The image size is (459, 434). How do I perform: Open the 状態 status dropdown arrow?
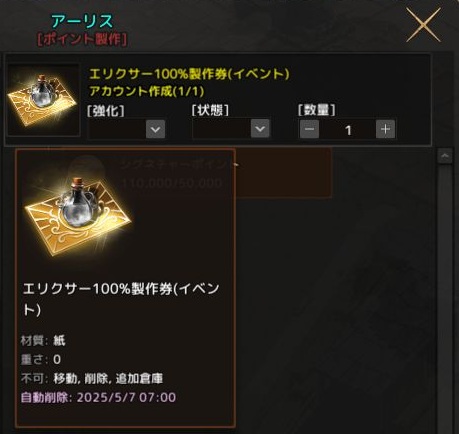[x=260, y=128]
